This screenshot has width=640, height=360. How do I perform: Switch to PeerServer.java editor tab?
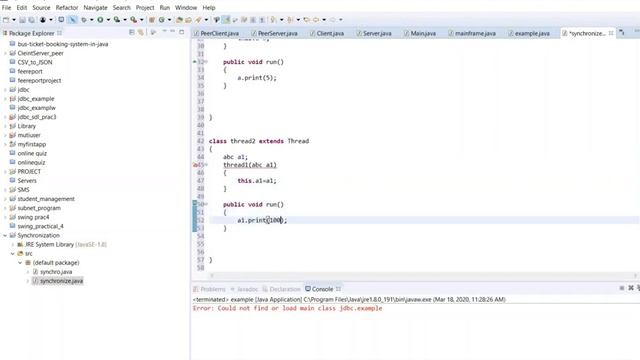(x=274, y=33)
